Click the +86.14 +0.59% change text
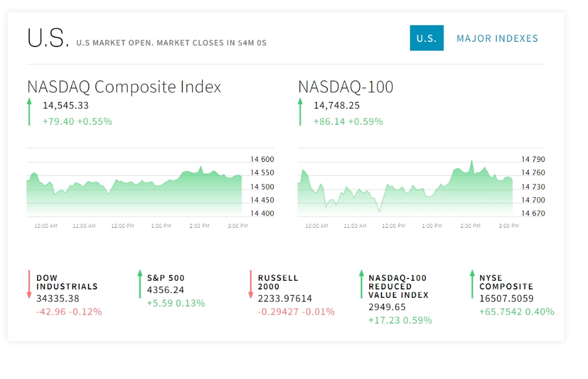588x379 pixels. [x=348, y=122]
